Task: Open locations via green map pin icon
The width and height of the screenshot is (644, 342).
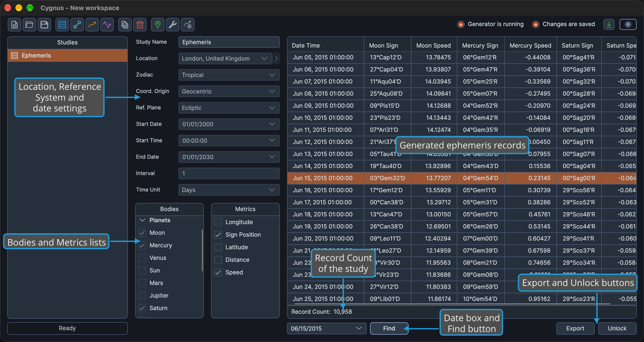Action: coord(158,25)
